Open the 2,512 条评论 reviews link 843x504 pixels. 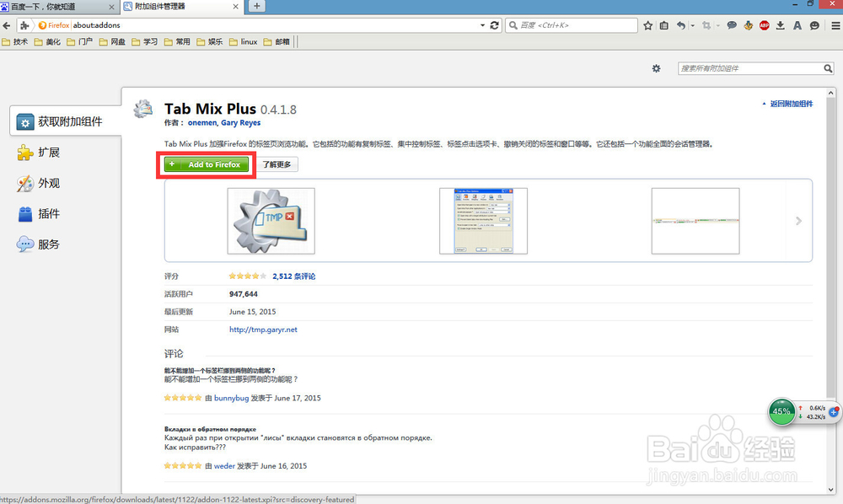pos(293,276)
